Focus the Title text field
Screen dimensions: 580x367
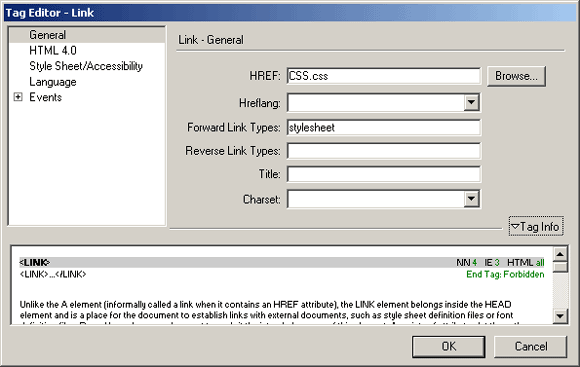(384, 174)
